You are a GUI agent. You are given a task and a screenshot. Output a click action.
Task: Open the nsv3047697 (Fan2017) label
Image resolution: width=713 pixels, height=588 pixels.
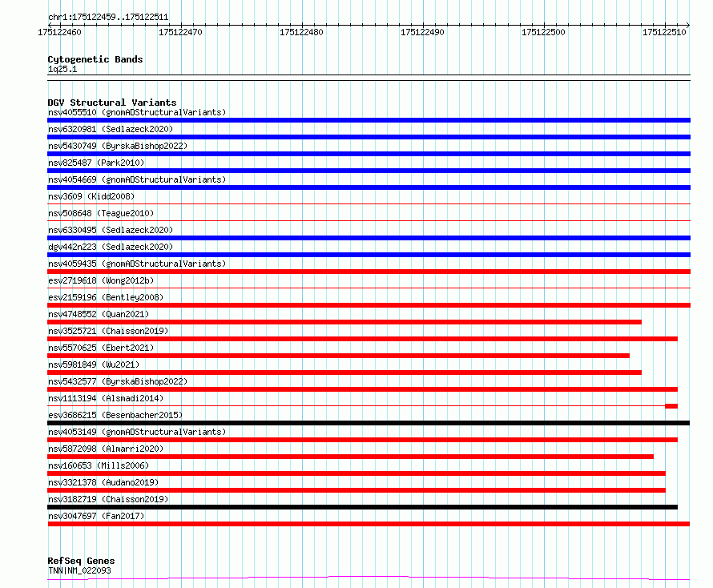coord(96,516)
